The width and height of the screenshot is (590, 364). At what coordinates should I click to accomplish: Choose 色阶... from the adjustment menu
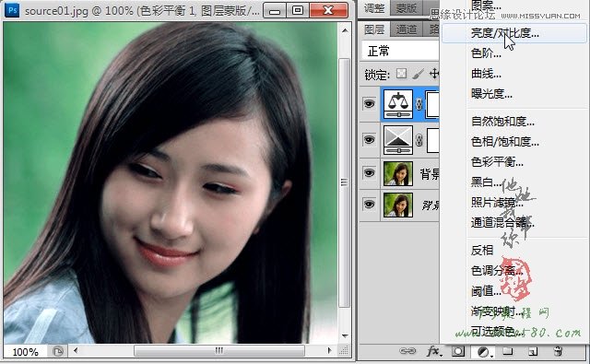point(486,53)
